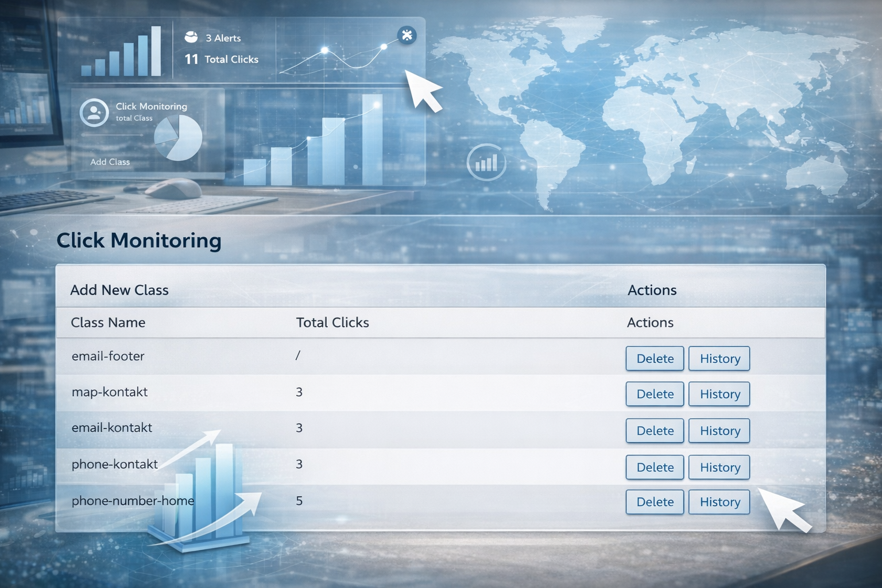Click the circular bar chart icon near the map
This screenshot has width=882, height=588.
pyautogui.click(x=486, y=163)
